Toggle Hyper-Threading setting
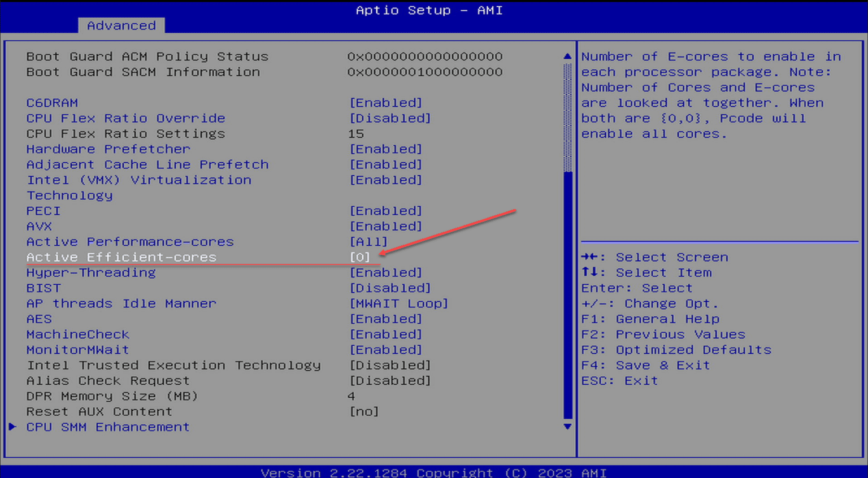 pyautogui.click(x=91, y=272)
